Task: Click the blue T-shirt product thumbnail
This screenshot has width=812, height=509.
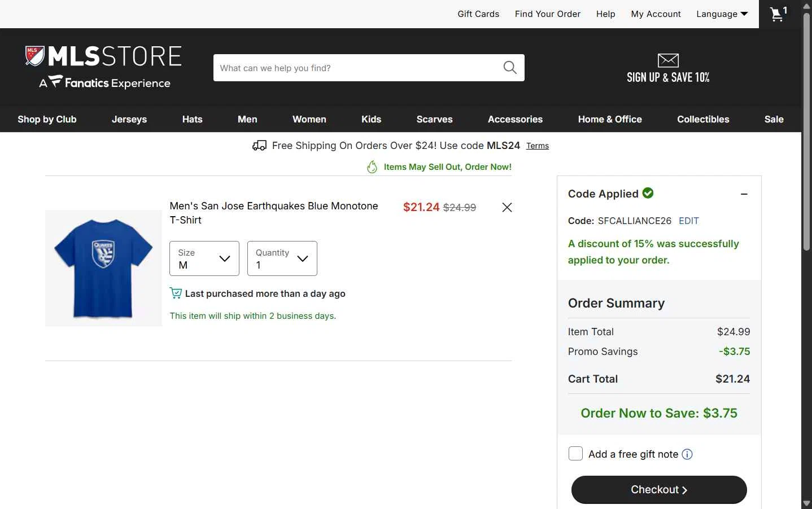Action: 103,268
